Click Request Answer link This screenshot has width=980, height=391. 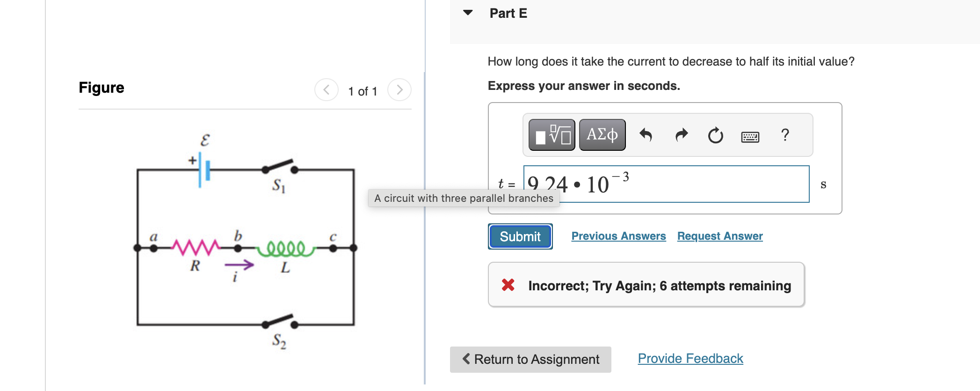(x=719, y=236)
